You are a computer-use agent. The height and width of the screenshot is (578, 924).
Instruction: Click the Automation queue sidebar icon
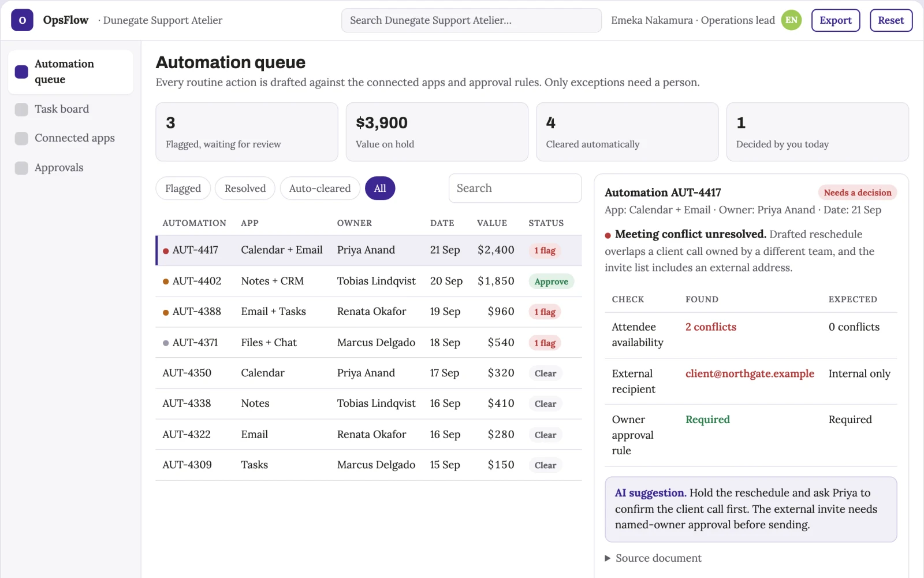[x=21, y=72]
